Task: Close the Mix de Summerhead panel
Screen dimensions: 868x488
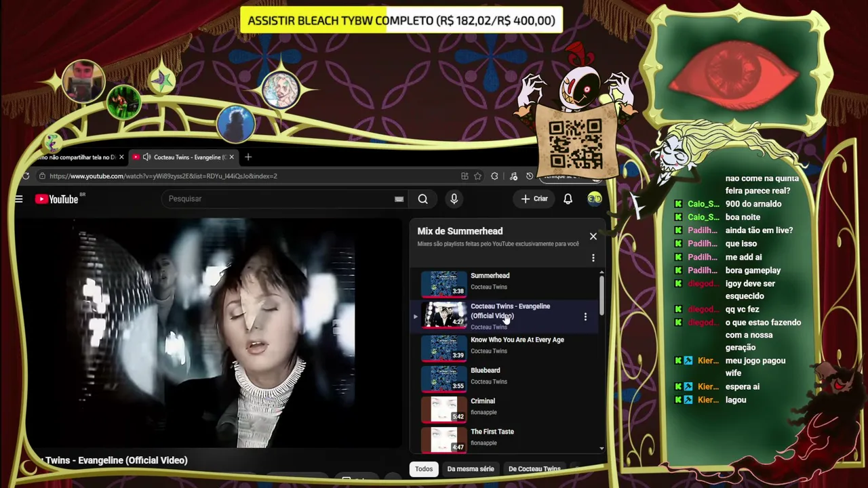Action: point(593,236)
